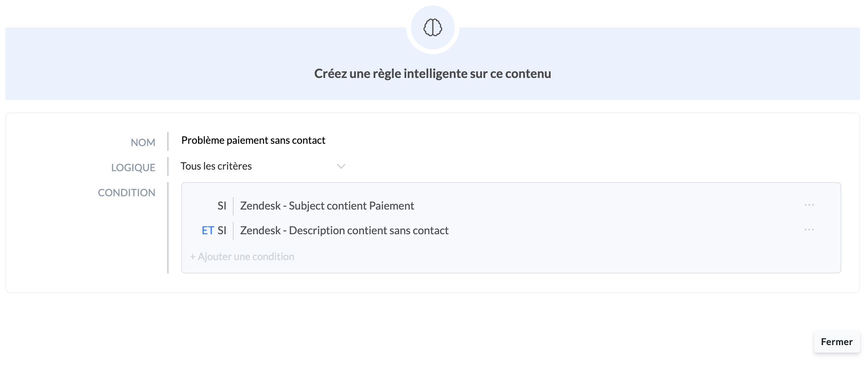Screen dimensions: 868x369
Task: Edit the rule name Problème paiement sans contact
Action: pos(253,140)
